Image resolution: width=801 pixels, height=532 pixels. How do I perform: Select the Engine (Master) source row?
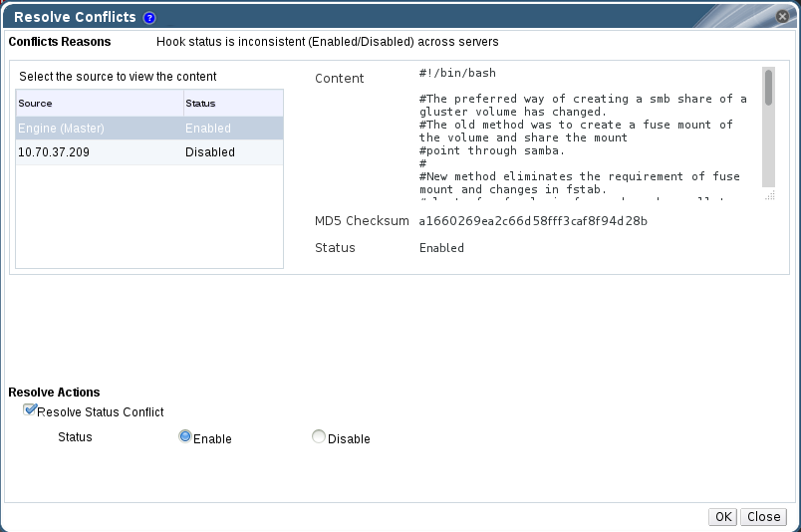(x=100, y=129)
